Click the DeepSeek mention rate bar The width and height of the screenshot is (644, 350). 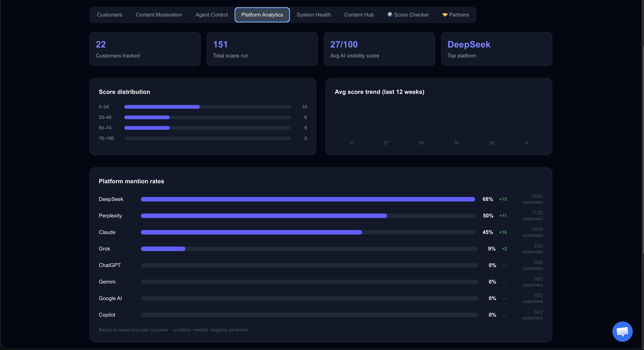click(x=308, y=199)
